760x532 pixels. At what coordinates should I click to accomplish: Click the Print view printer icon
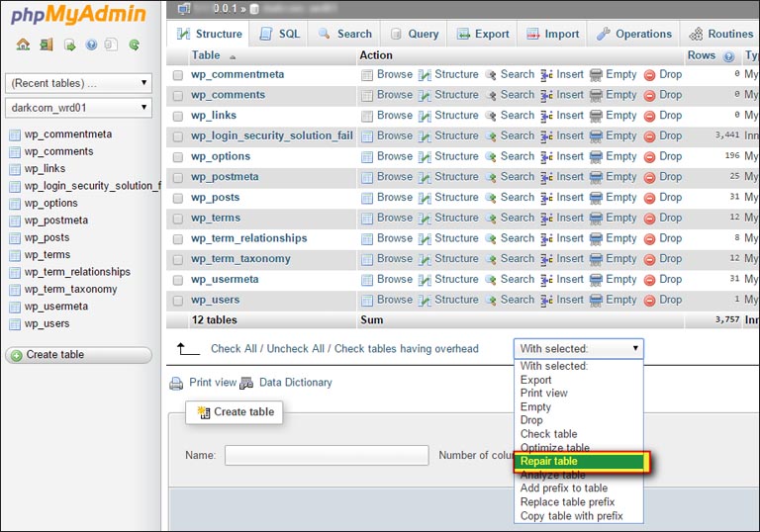(x=176, y=384)
